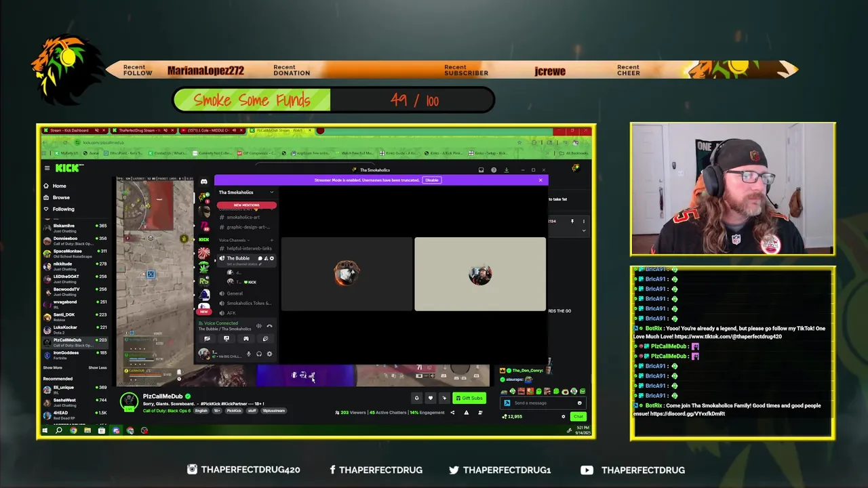Bookmark this page with star icon
868x488 pixels.
tap(519, 142)
